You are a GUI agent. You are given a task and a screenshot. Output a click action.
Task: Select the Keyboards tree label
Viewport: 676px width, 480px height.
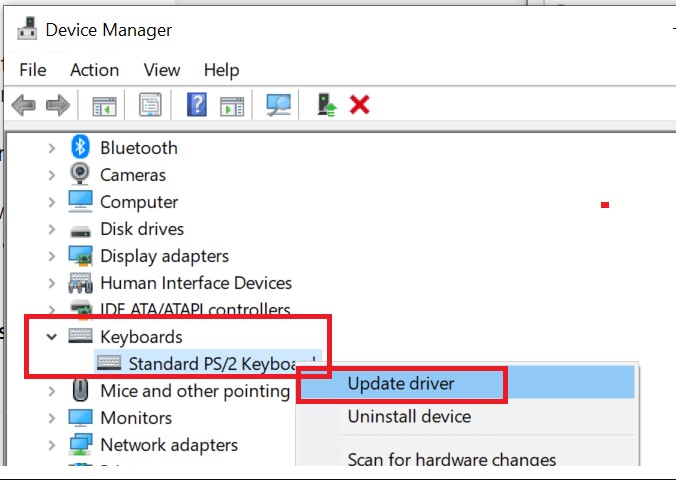(141, 337)
